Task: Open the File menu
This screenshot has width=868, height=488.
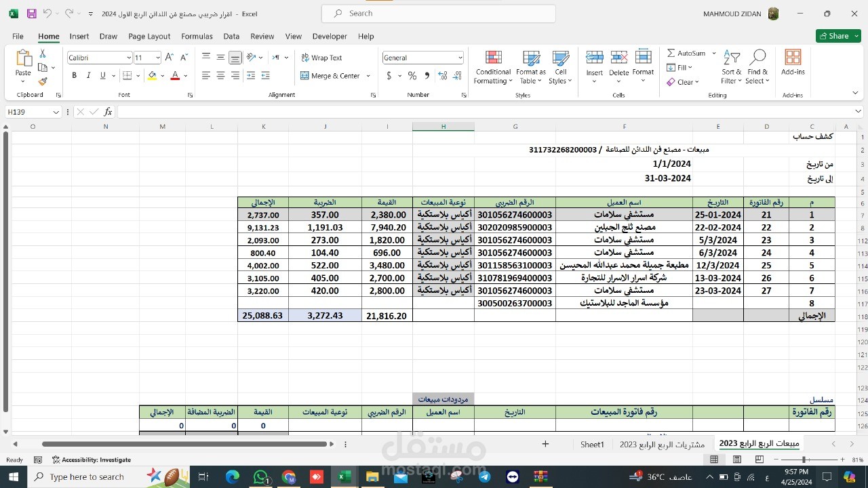Action: [18, 37]
